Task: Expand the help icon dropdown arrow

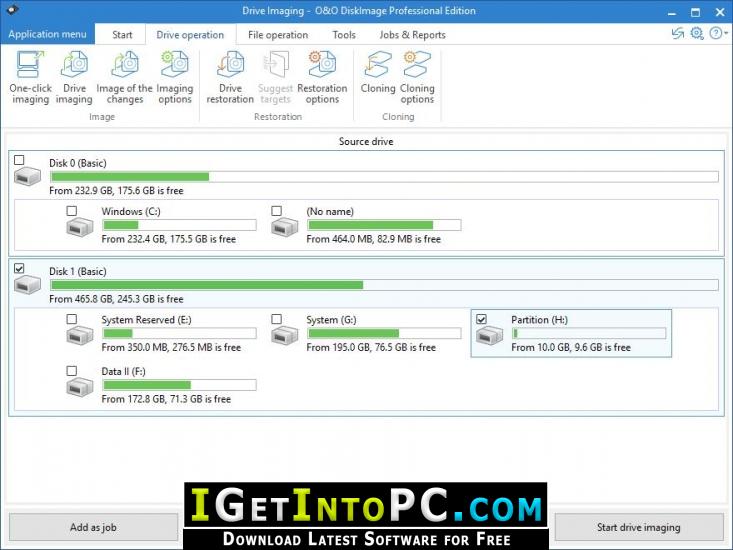Action: pyautogui.click(x=726, y=33)
